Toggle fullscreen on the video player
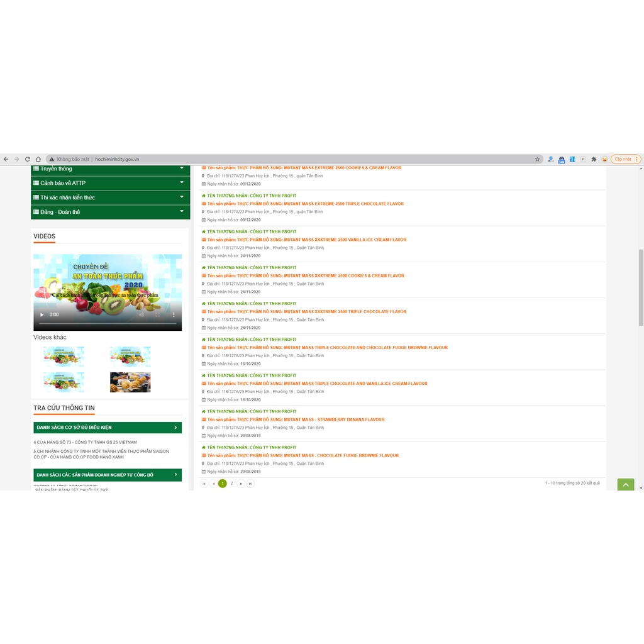Image resolution: width=644 pixels, height=644 pixels. pyautogui.click(x=158, y=314)
